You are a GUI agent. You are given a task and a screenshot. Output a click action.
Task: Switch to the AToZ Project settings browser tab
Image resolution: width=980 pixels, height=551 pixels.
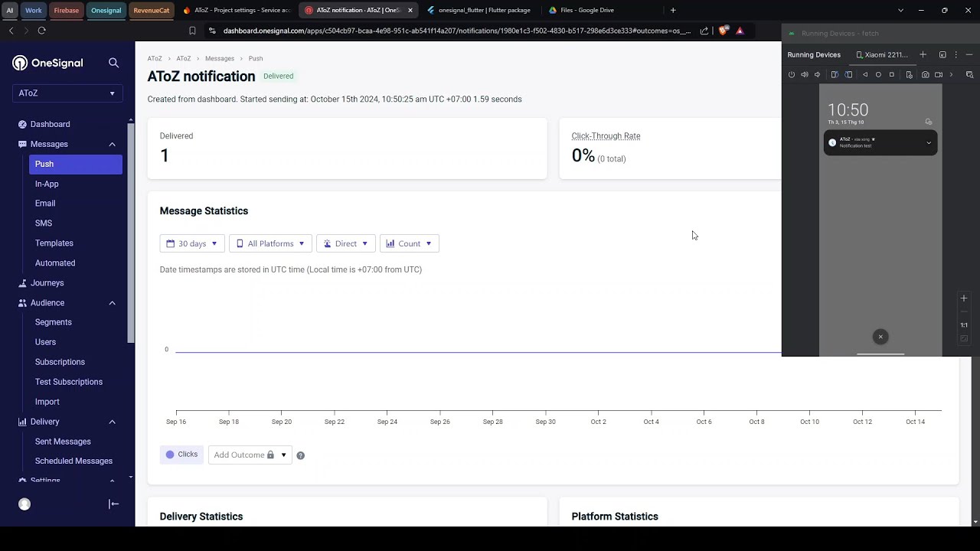click(x=236, y=10)
